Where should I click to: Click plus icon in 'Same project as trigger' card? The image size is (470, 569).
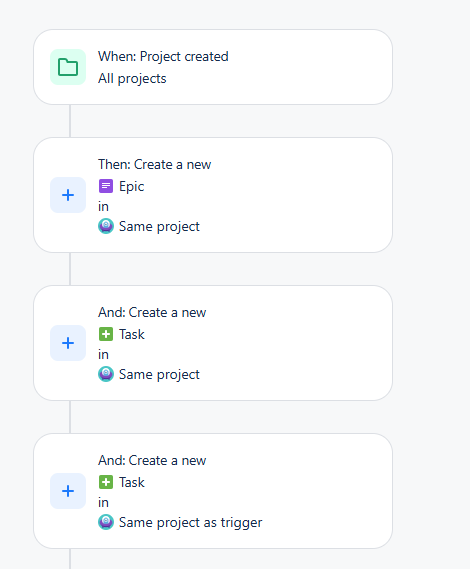(68, 491)
